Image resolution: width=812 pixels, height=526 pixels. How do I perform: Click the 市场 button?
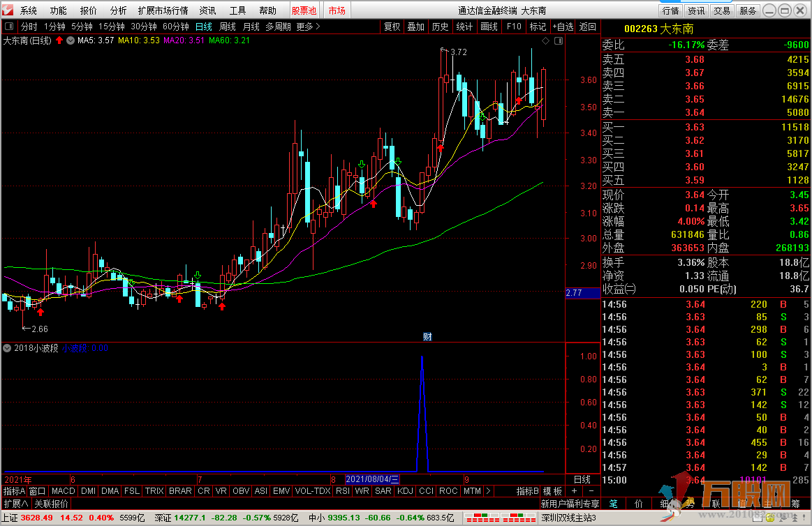[x=337, y=10]
